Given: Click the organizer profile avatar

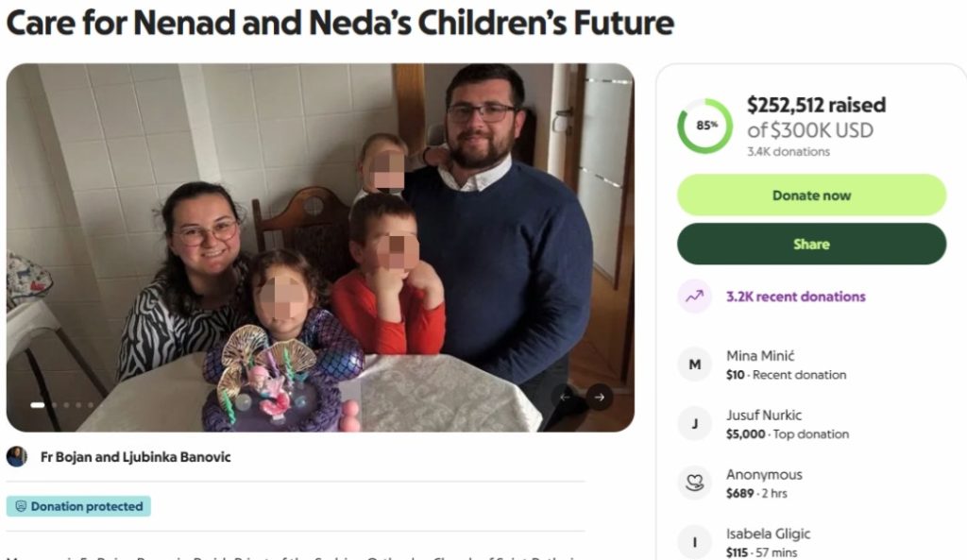Looking at the screenshot, I should (17, 457).
